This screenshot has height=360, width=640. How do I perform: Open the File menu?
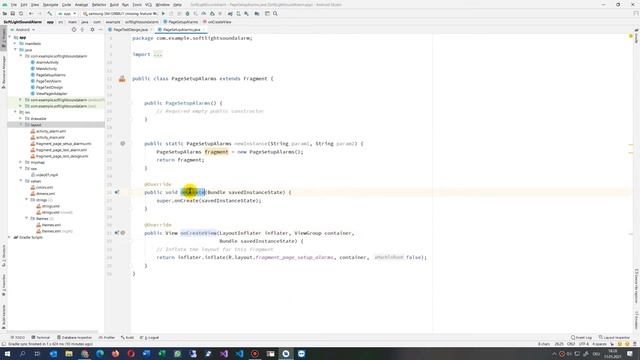(x=13, y=4)
